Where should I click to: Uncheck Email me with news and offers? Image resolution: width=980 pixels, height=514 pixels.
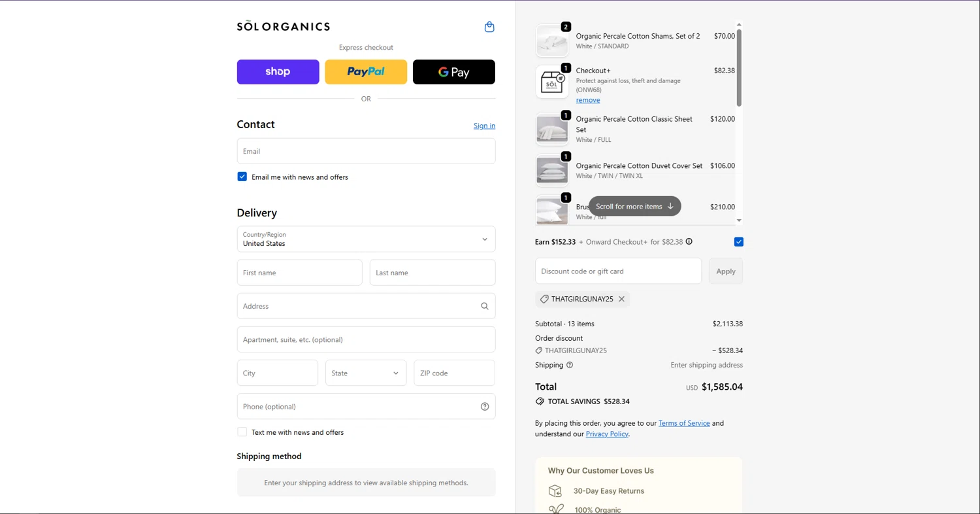[x=242, y=177]
